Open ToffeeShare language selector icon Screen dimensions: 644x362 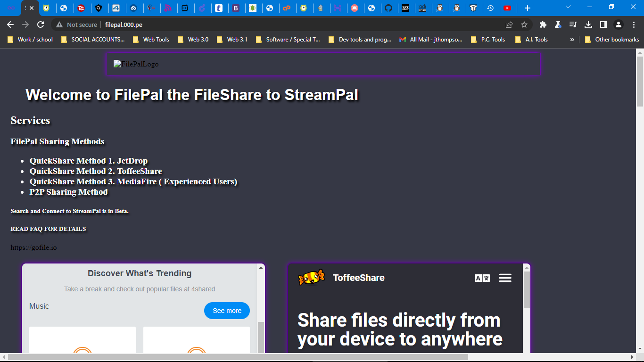point(482,278)
